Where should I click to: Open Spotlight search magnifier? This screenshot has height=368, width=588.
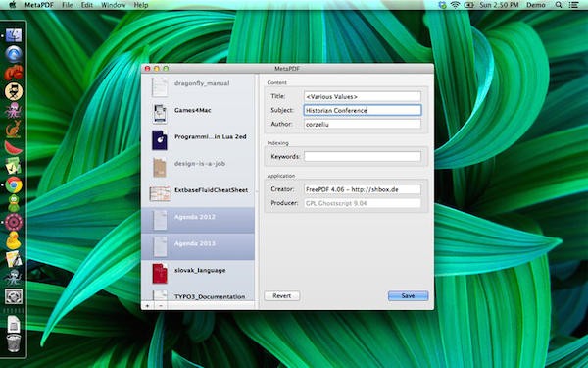559,5
